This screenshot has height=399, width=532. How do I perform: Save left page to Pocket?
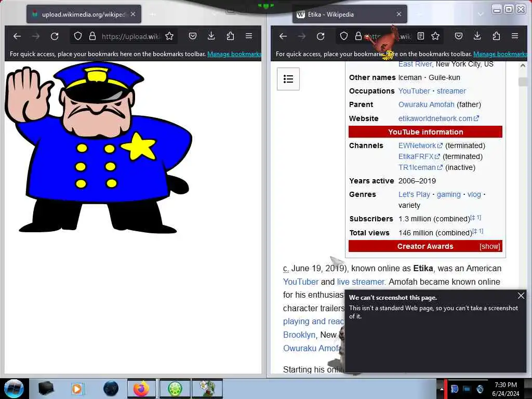193,36
